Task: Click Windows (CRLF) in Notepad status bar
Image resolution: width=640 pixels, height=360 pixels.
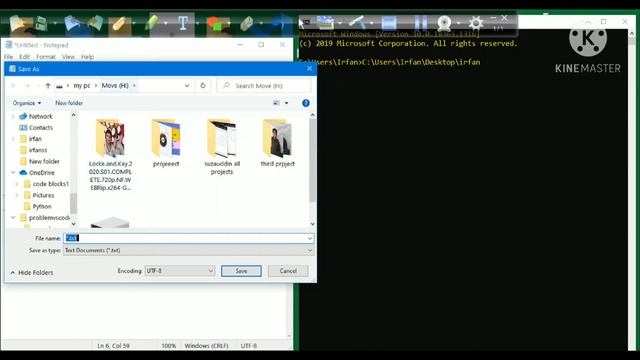Action: 206,346
